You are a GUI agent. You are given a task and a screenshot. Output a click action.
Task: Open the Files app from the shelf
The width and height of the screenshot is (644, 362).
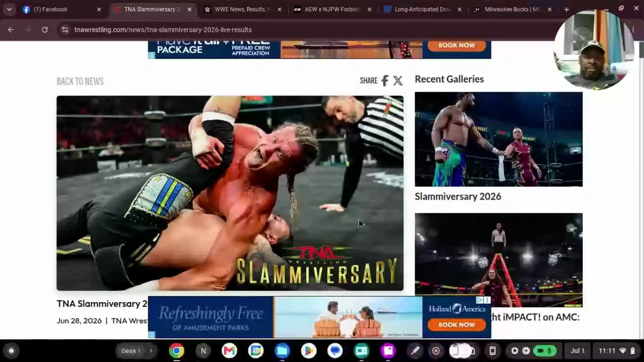pyautogui.click(x=282, y=351)
